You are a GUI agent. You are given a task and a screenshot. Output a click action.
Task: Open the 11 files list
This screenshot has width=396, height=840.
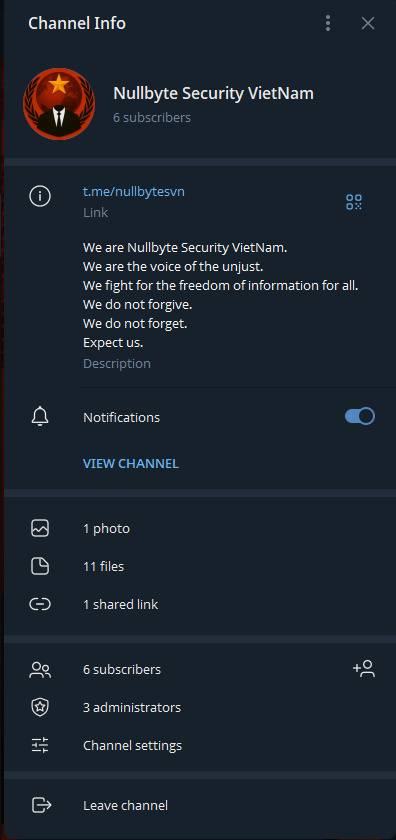tap(200, 566)
